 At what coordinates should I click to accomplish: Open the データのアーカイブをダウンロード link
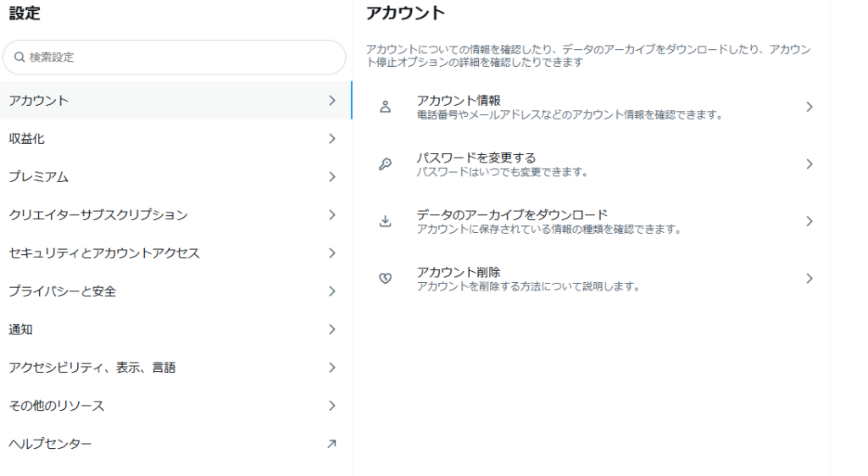tap(512, 215)
